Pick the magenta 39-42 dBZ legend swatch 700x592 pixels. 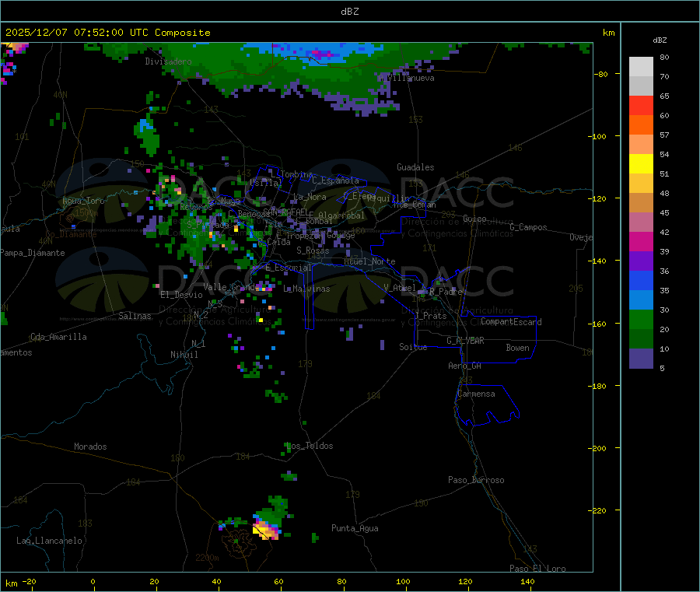pyautogui.click(x=641, y=241)
